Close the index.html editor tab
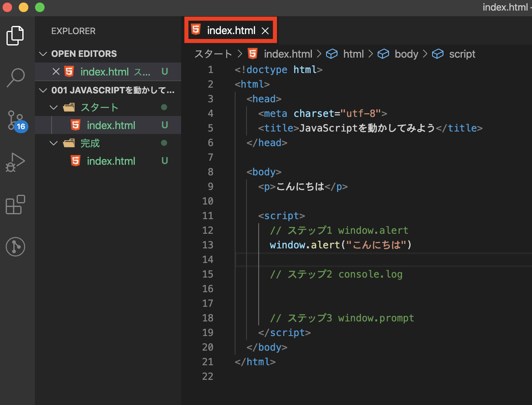Screen dimensions: 532x405 click(x=265, y=31)
